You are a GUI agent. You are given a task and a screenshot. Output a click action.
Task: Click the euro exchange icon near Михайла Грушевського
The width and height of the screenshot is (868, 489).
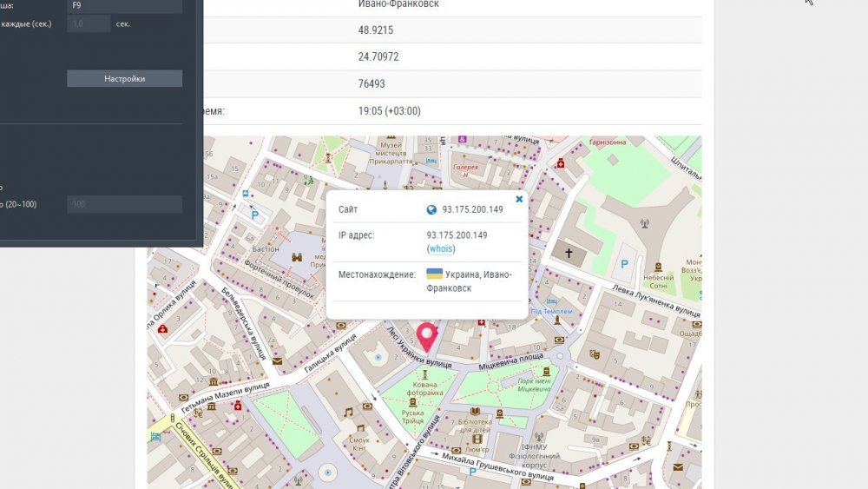pos(646,441)
